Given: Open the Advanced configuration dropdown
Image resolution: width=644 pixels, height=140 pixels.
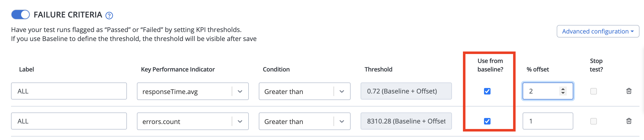Looking at the screenshot, I should click(x=598, y=31).
